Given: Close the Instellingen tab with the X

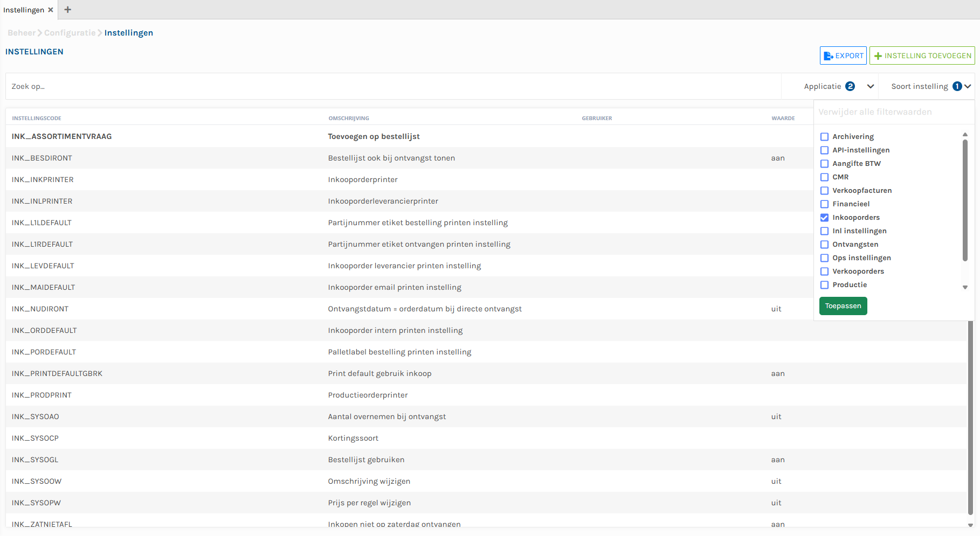Looking at the screenshot, I should pyautogui.click(x=51, y=10).
